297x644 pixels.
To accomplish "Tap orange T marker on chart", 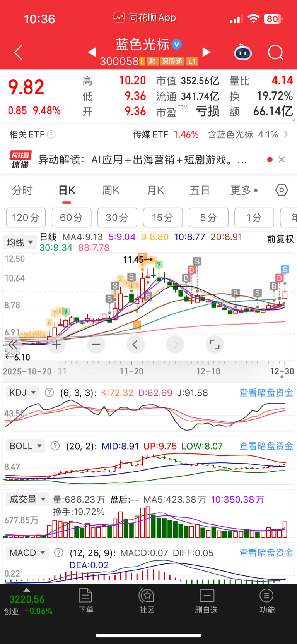I will click(x=137, y=325).
